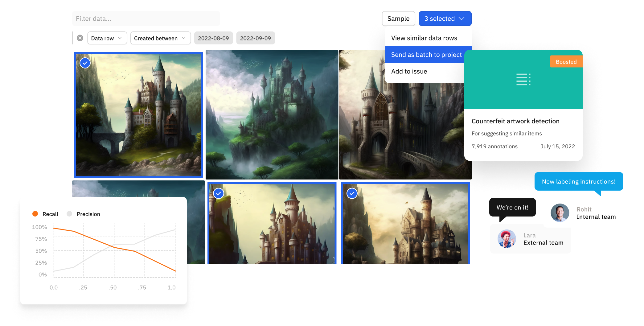Uncheck the first selected castle image

[x=85, y=63]
